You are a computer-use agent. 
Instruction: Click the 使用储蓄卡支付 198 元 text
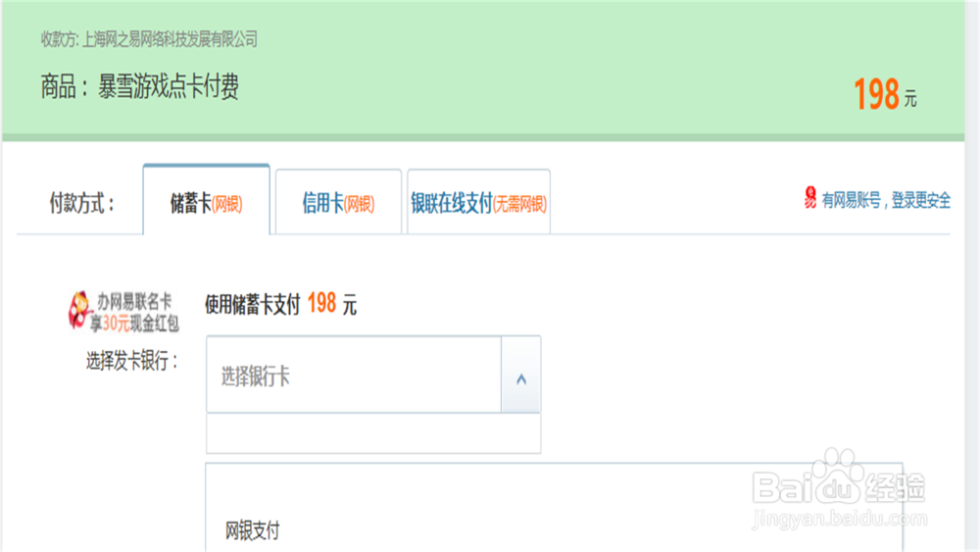tap(280, 305)
